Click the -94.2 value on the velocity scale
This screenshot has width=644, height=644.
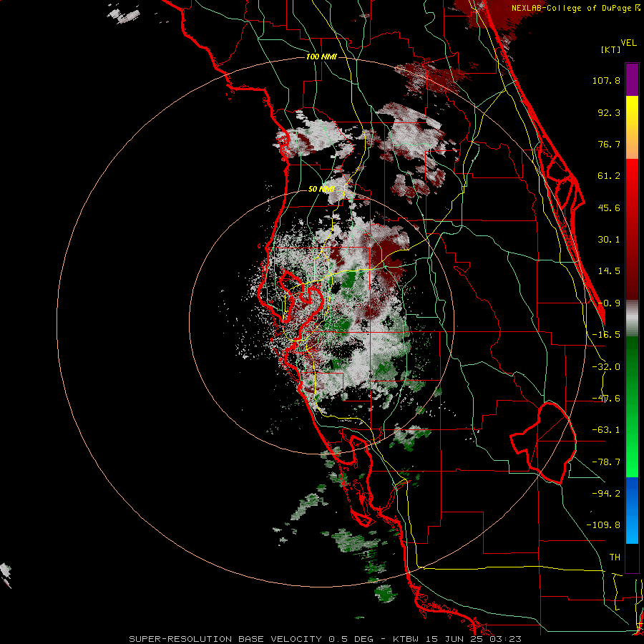(606, 493)
